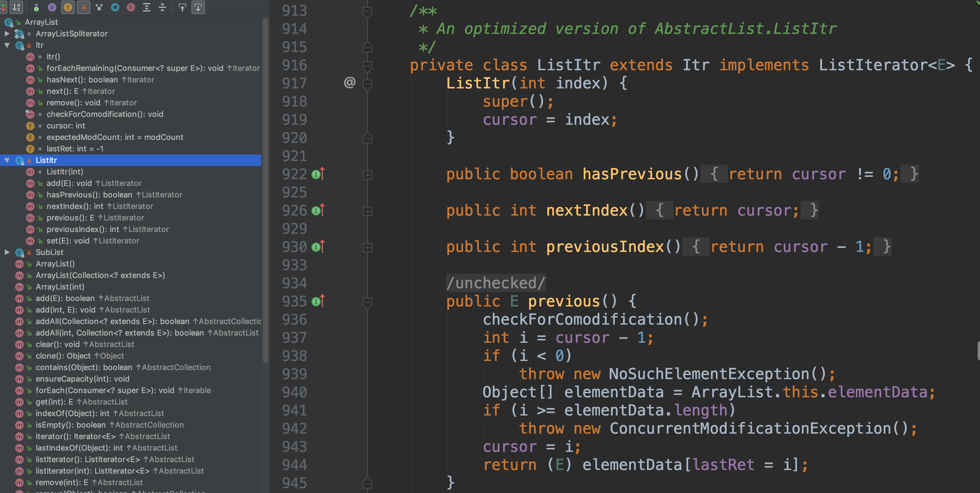Click Show Properties purple p icon
This screenshot has width=980, height=493.
(x=52, y=7)
